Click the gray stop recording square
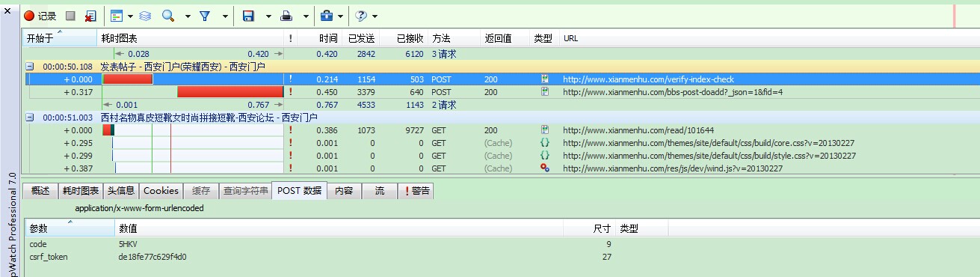980x277 pixels. pyautogui.click(x=70, y=15)
